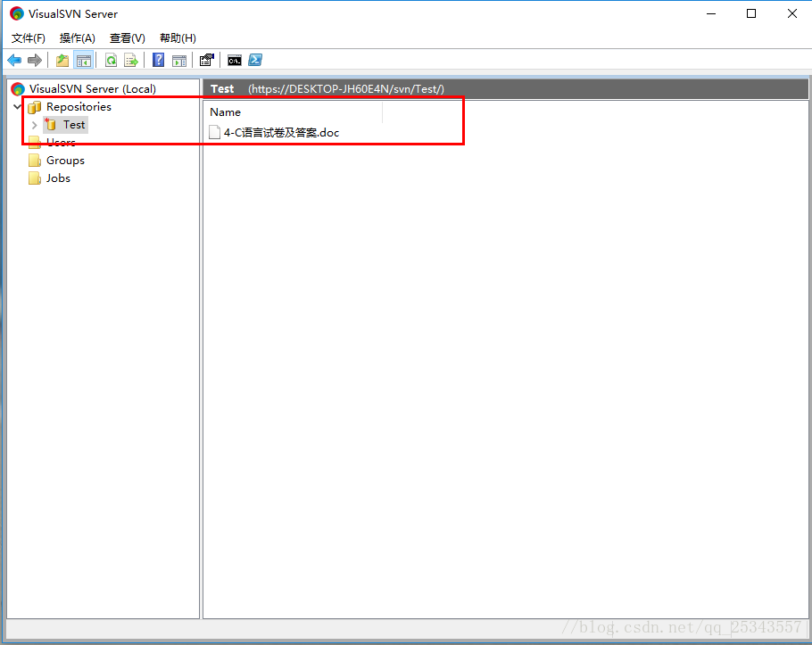Go up one level with folder-arrow icon

tap(62, 61)
